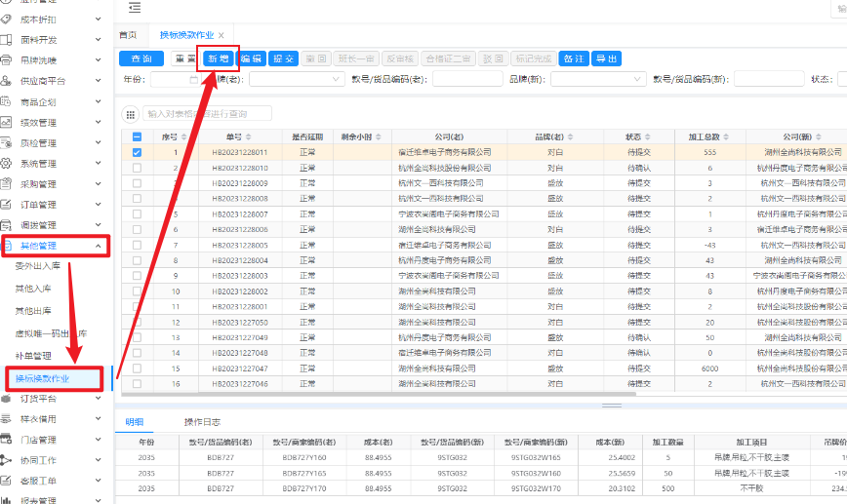The width and height of the screenshot is (847, 504).
Task: Switch to the 操作日志 tab
Action: [203, 422]
